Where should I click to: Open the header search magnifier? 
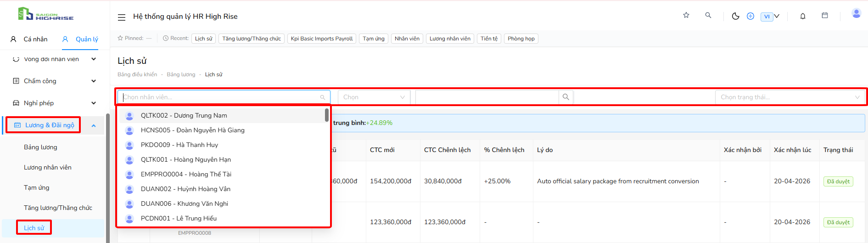[x=708, y=15]
